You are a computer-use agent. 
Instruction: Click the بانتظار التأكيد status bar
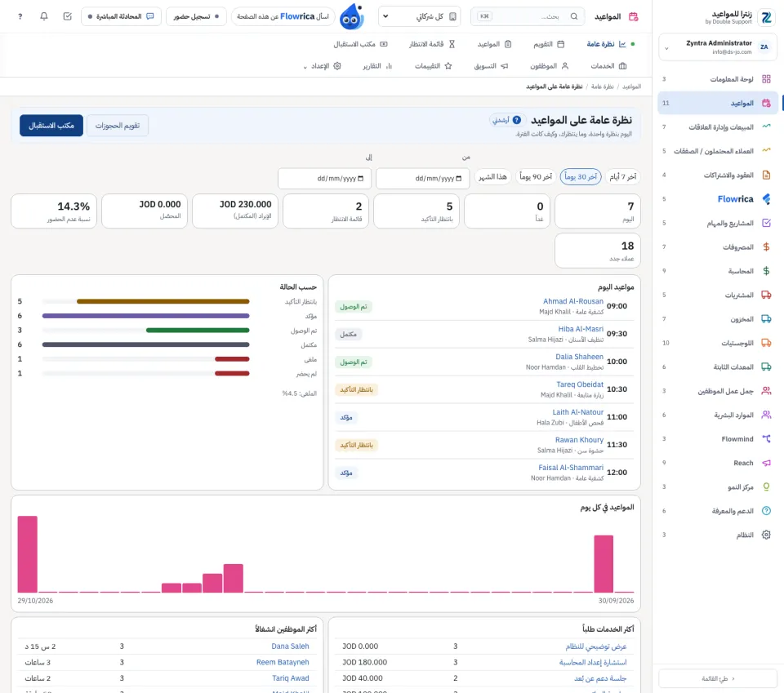[163, 301]
